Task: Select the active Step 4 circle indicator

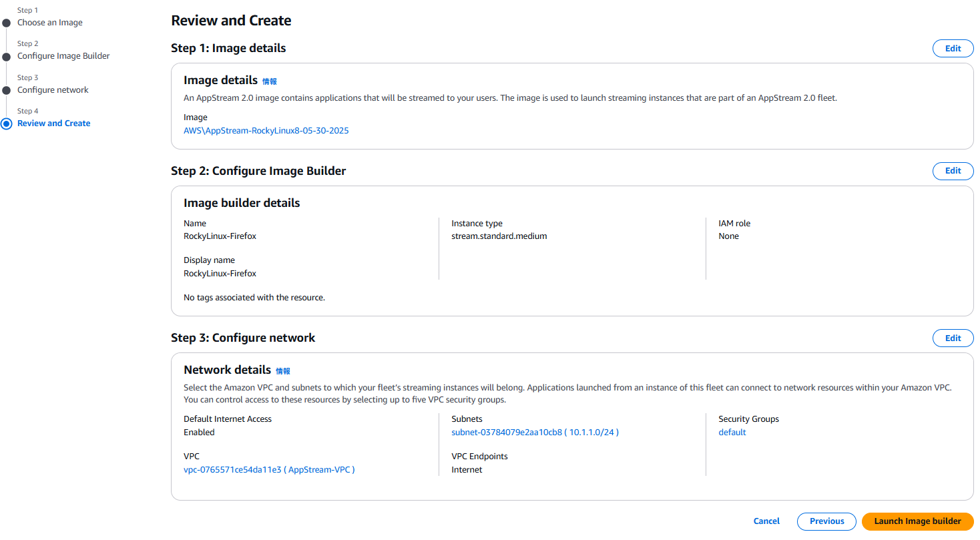Action: click(x=7, y=123)
